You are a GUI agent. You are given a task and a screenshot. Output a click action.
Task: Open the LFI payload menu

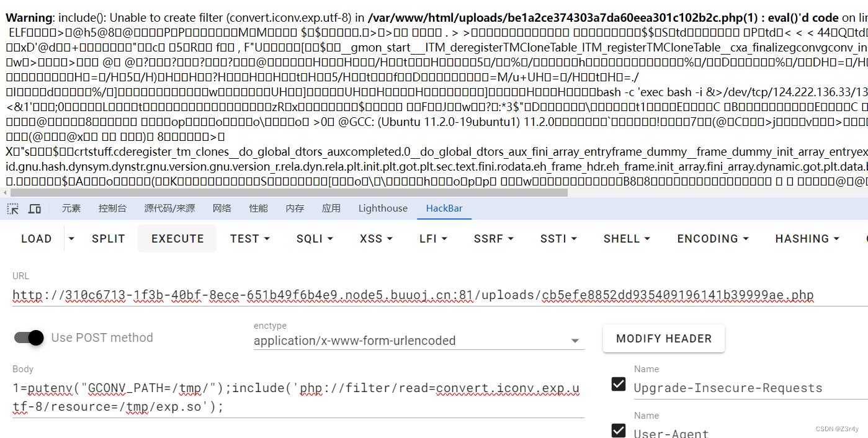(432, 238)
